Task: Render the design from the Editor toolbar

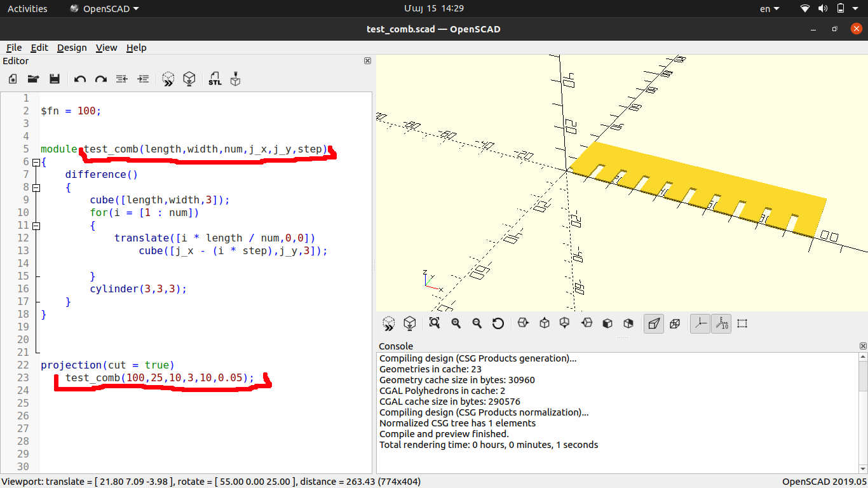Action: coord(189,79)
